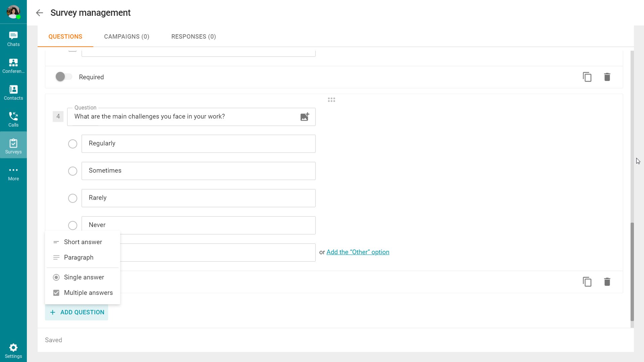Select the Rarely radio button
This screenshot has height=362, width=644.
(x=73, y=198)
